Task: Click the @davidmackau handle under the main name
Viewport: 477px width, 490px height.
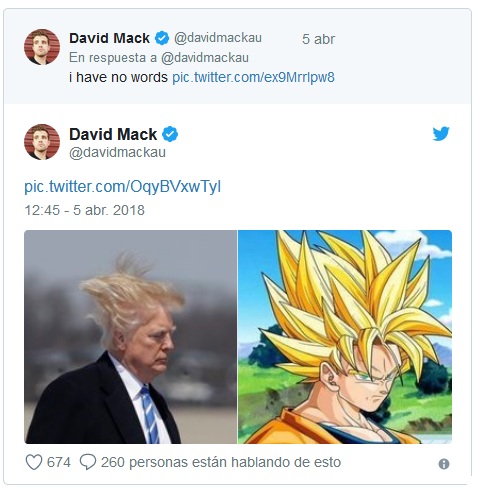Action: point(117,152)
